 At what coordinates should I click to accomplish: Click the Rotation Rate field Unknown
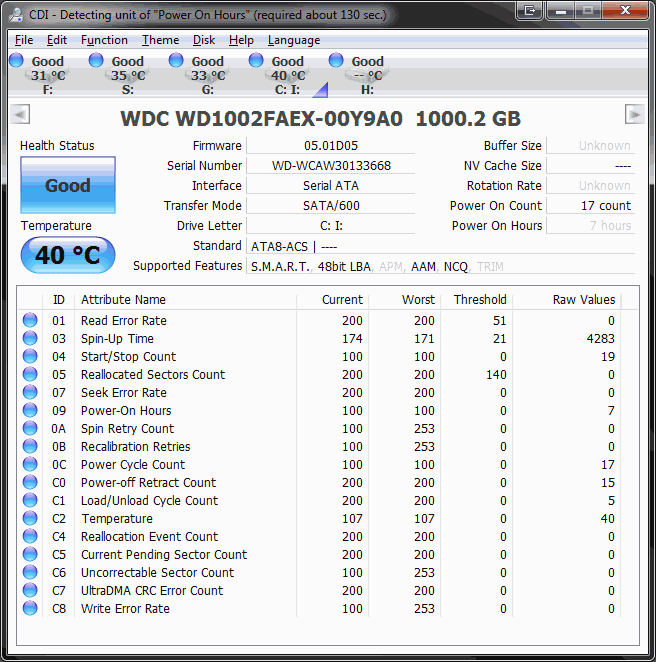(591, 186)
